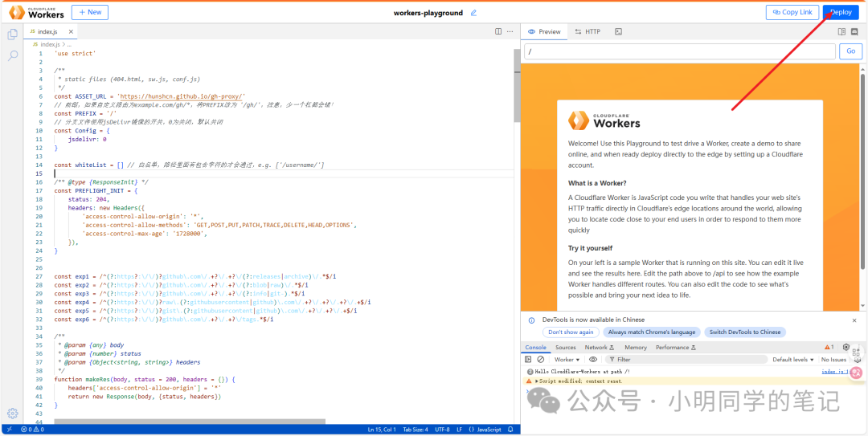Open the editor More Actions ellipsis

pyautogui.click(x=510, y=31)
